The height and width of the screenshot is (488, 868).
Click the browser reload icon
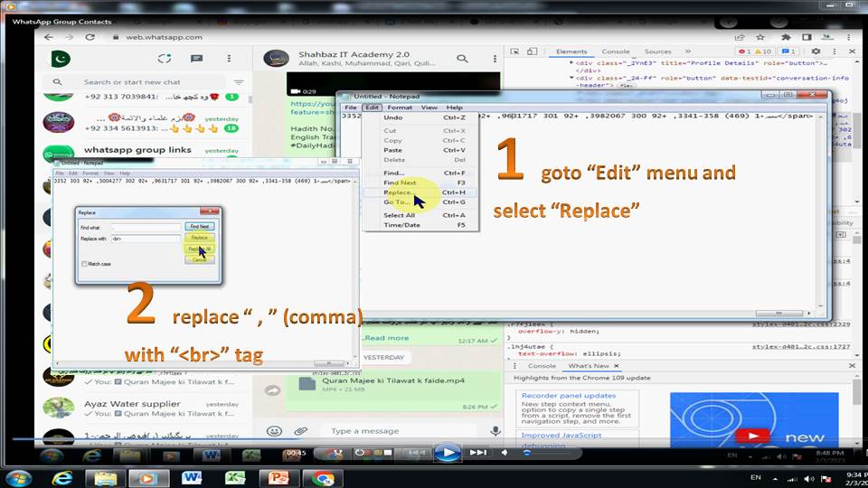tap(90, 37)
